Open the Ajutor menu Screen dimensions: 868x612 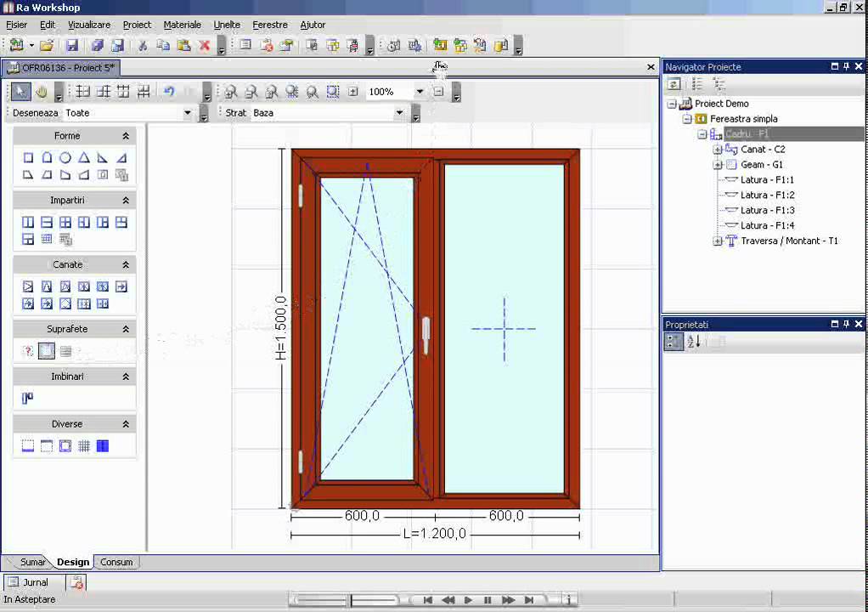(x=313, y=25)
